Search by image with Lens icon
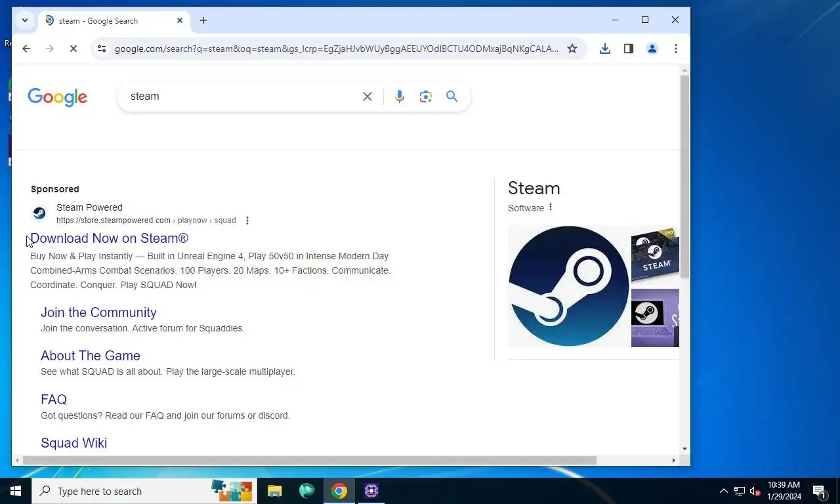 coord(426,96)
